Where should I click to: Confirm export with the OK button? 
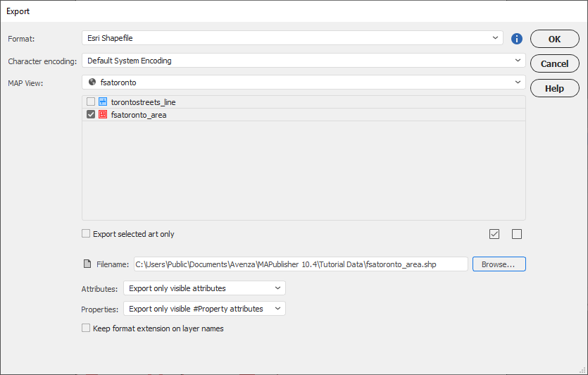tap(555, 39)
